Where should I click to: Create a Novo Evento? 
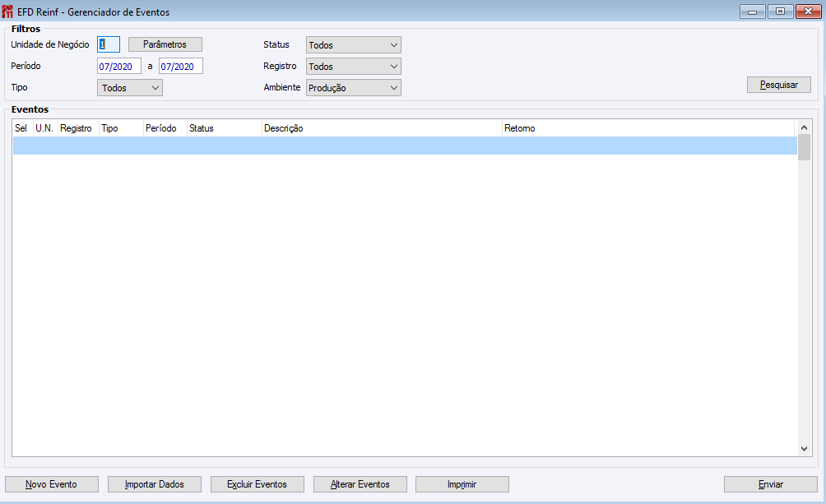click(x=52, y=484)
